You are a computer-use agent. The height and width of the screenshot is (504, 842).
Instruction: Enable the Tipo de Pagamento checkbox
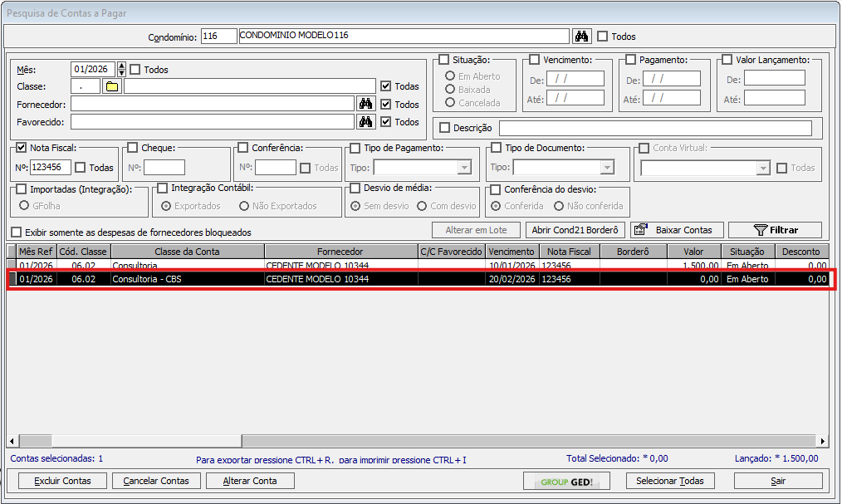(355, 148)
